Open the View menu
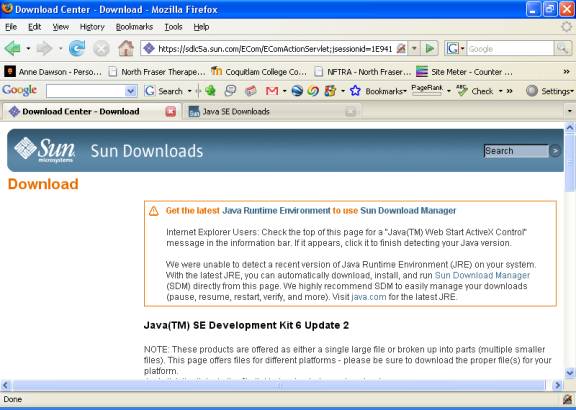 point(61,27)
